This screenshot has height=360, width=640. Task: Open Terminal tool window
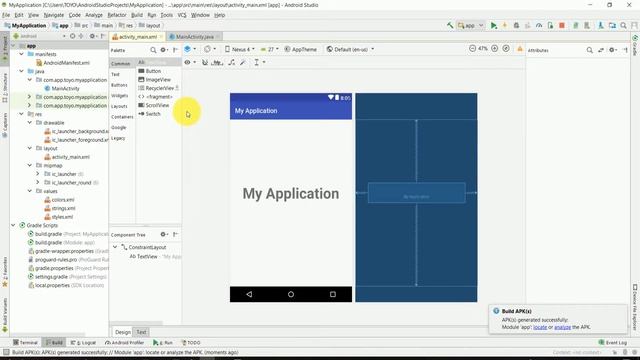tap(25, 343)
